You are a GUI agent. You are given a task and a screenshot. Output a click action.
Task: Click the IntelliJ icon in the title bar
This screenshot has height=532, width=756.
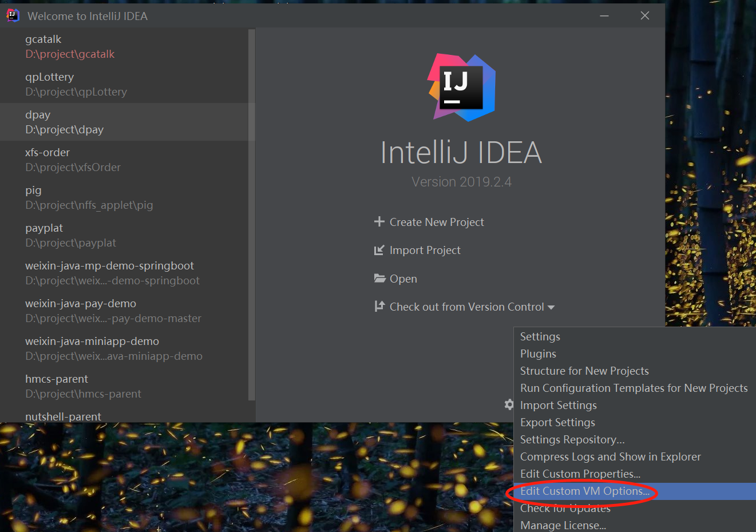13,15
